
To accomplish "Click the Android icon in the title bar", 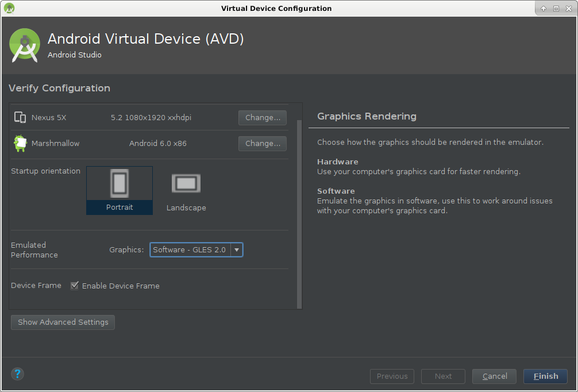I will coord(9,8).
